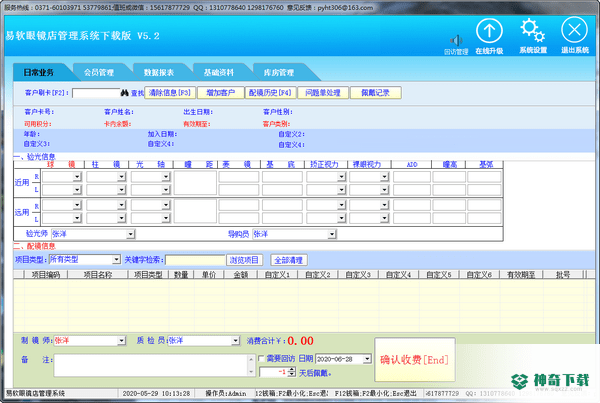
Task: Toggle the 需要回访 checkbox
Action: click(261, 359)
